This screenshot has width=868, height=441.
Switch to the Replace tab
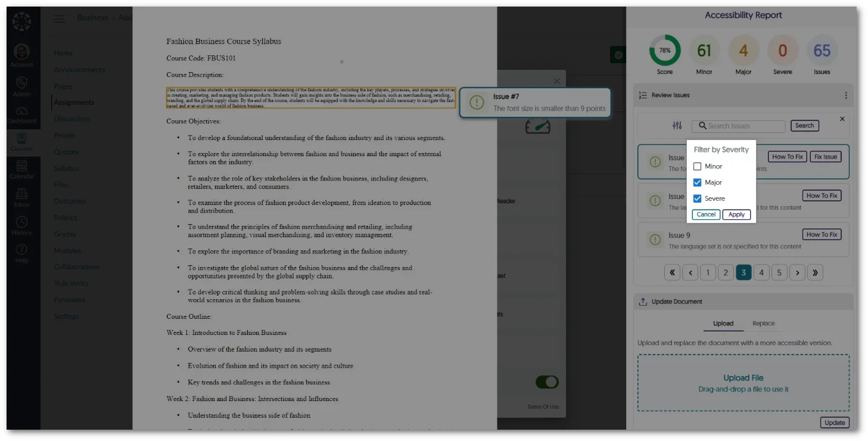pyautogui.click(x=763, y=323)
